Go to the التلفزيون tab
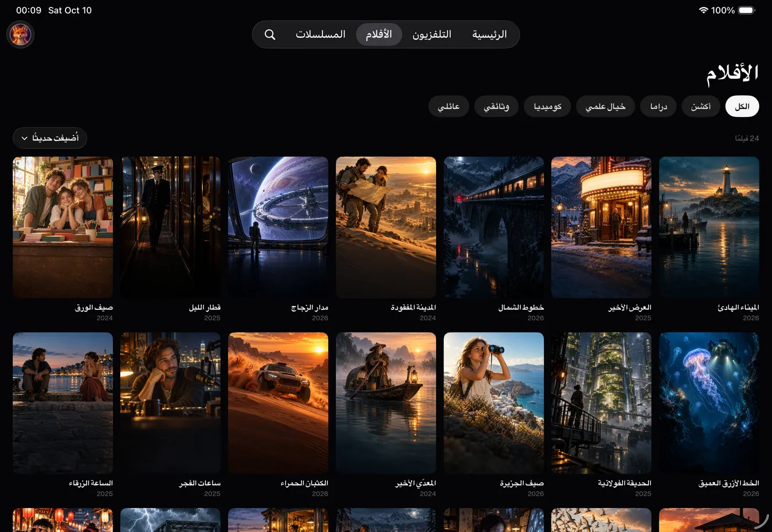 point(432,34)
